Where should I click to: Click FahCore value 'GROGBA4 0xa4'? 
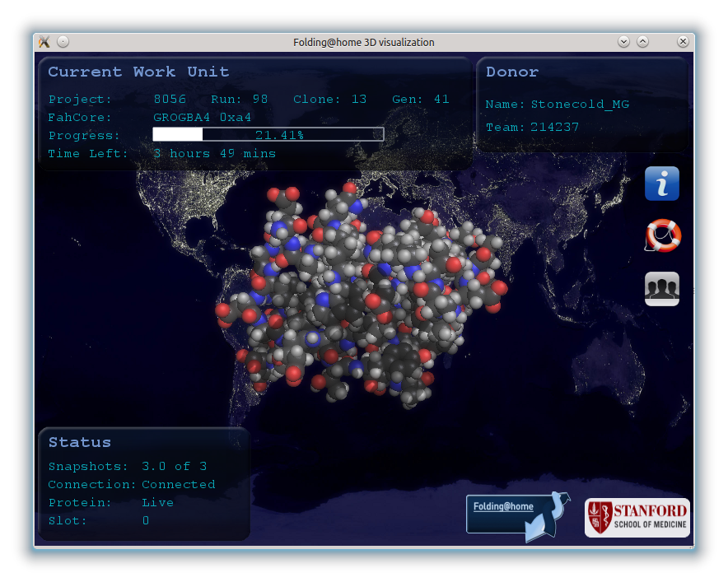click(202, 118)
